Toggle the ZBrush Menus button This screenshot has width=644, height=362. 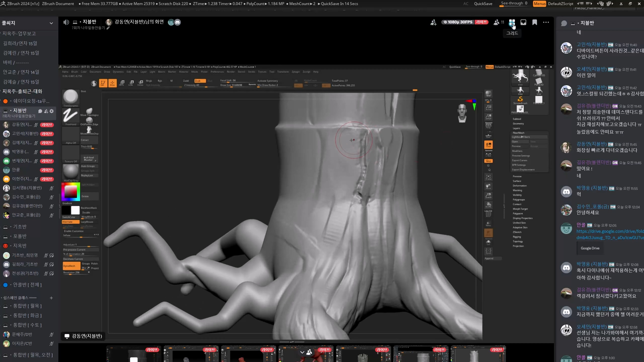(539, 4)
